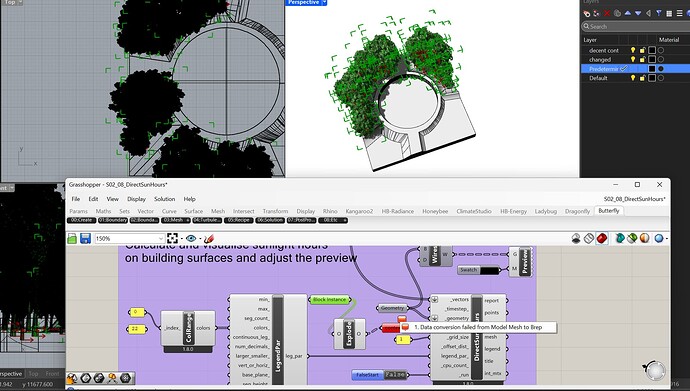The width and height of the screenshot is (690, 391).
Task: Click the black Swatch color component
Action: [479, 270]
